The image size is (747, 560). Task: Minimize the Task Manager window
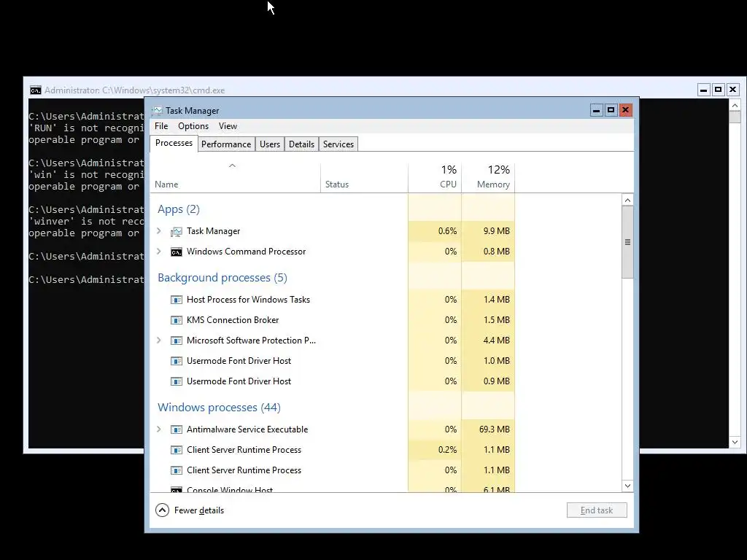click(596, 111)
